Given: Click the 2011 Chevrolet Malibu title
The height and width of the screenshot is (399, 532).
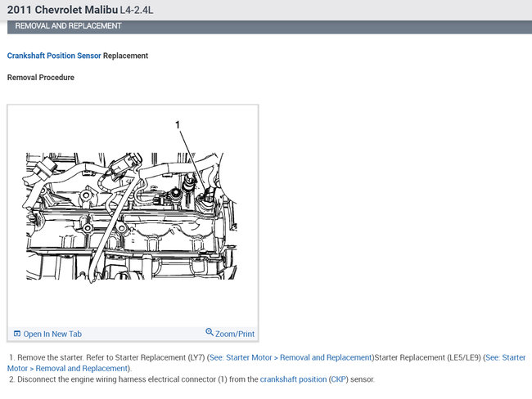Looking at the screenshot, I should [62, 10].
